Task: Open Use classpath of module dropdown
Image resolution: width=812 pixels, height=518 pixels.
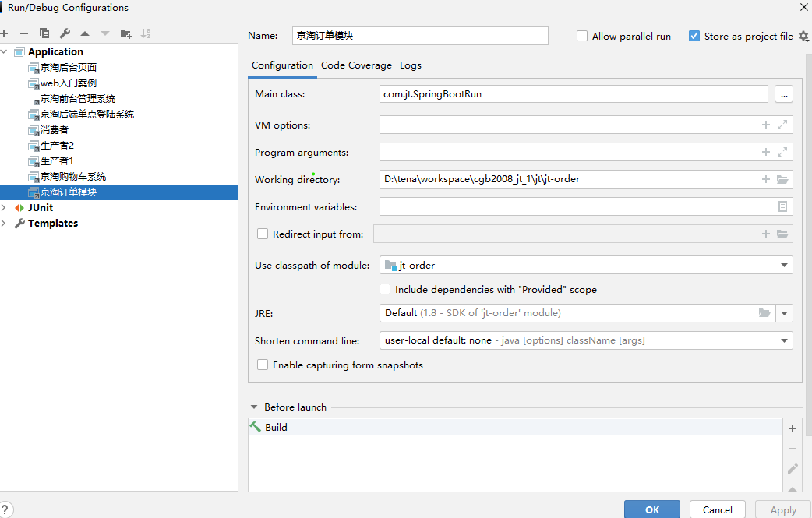Action: [784, 265]
